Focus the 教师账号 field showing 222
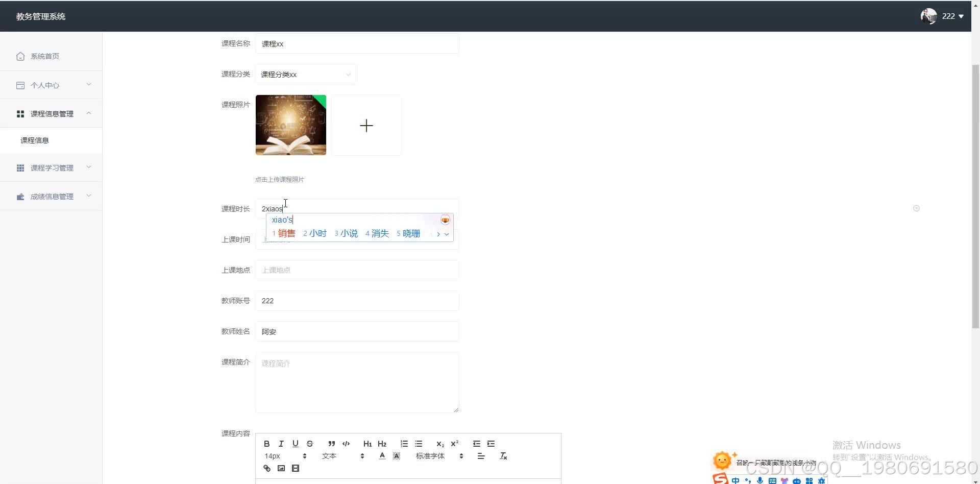This screenshot has width=980, height=484. pyautogui.click(x=357, y=301)
